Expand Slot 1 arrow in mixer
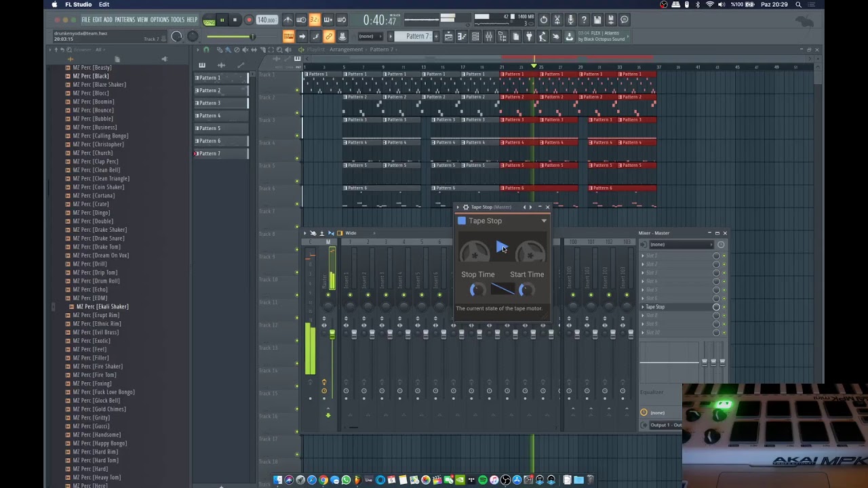The height and width of the screenshot is (488, 868). pos(643,256)
